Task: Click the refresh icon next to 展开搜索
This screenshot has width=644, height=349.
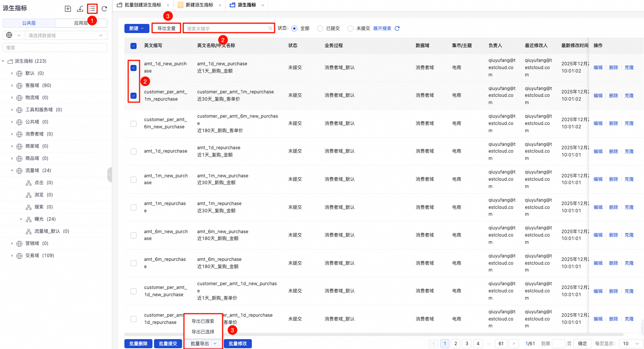Action: [x=397, y=28]
